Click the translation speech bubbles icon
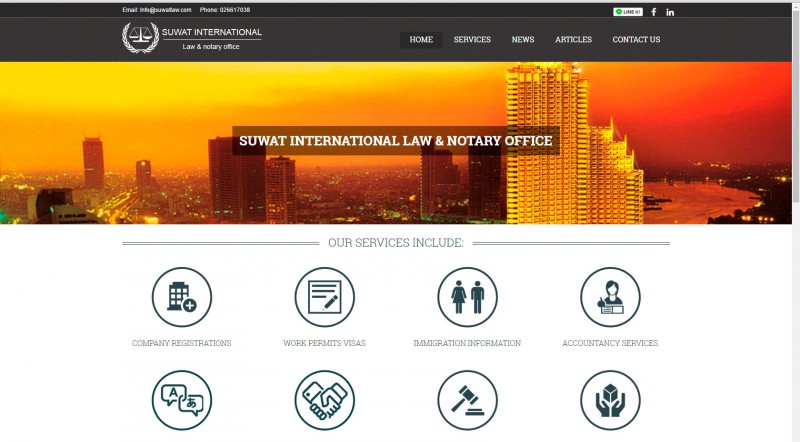The image size is (800, 442). click(182, 400)
